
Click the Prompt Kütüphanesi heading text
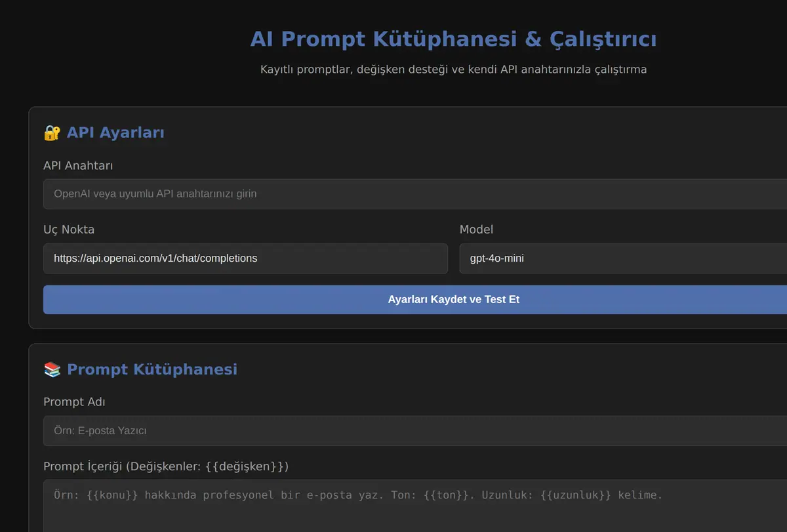click(152, 369)
